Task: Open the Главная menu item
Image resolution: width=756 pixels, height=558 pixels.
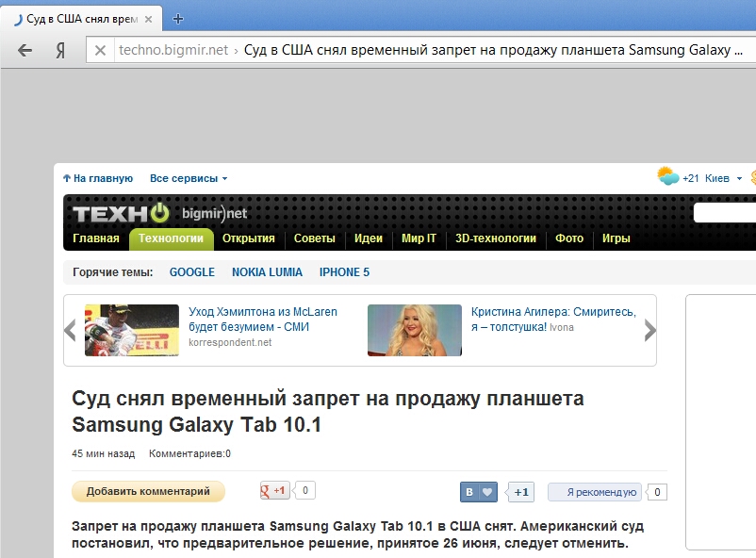Action: click(96, 238)
